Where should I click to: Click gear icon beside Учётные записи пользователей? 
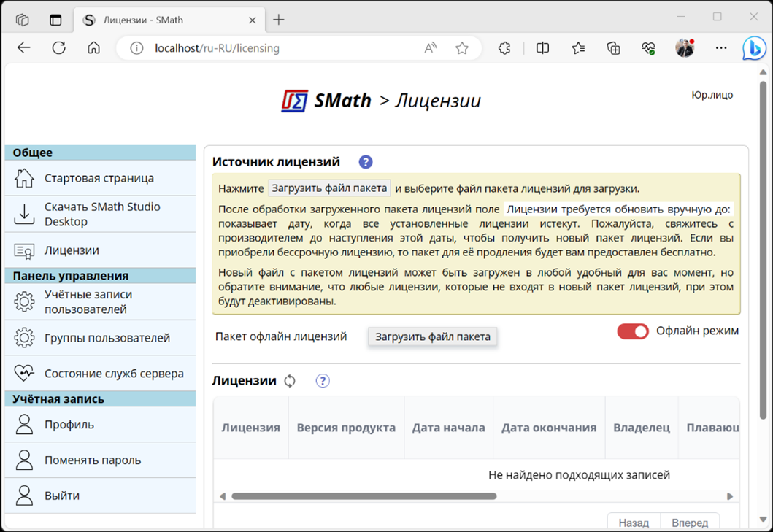tap(24, 301)
